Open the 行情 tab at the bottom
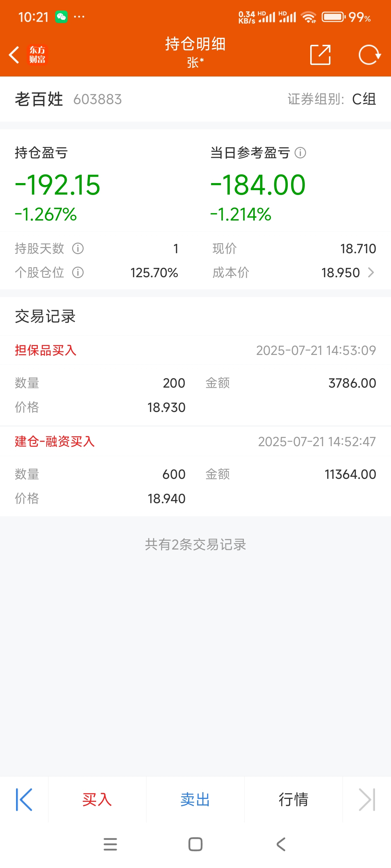Screen dimensions: 391x868 [294, 799]
